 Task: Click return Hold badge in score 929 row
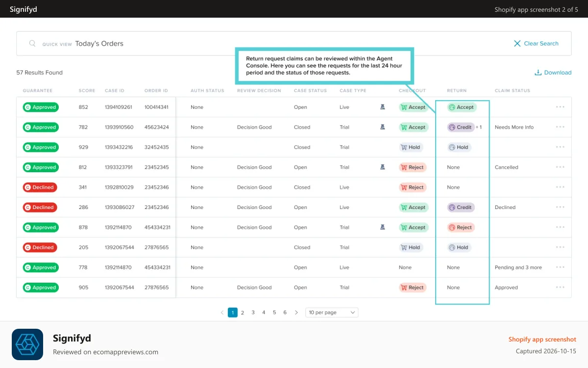459,147
